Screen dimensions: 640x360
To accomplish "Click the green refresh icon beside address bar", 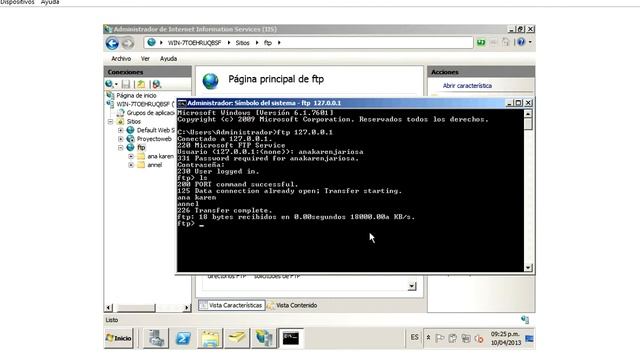I will (481, 42).
